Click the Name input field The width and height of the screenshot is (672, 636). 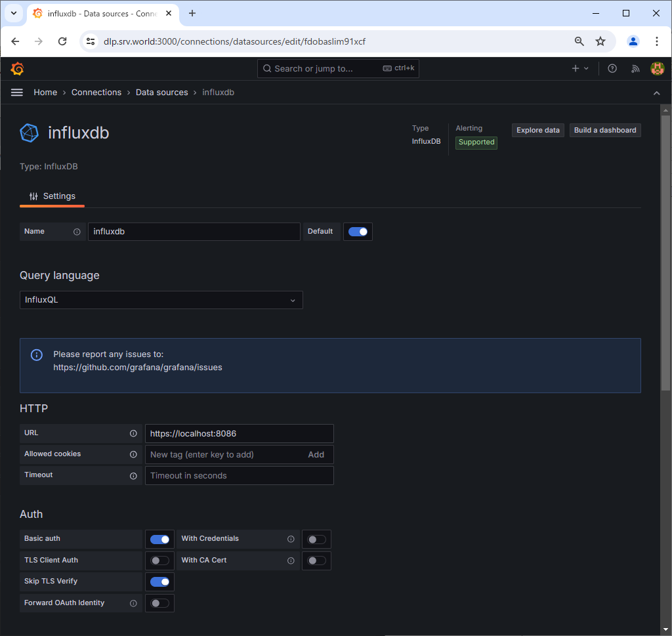pyautogui.click(x=194, y=232)
